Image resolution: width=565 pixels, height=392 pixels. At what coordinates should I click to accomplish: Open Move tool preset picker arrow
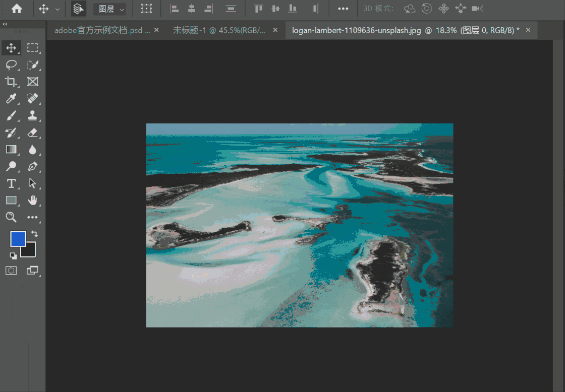coord(58,10)
